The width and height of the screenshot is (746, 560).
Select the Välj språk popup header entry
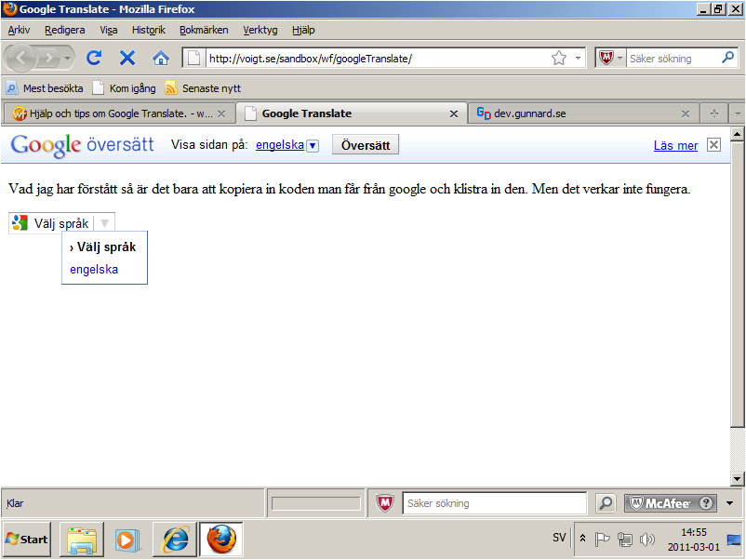(102, 247)
